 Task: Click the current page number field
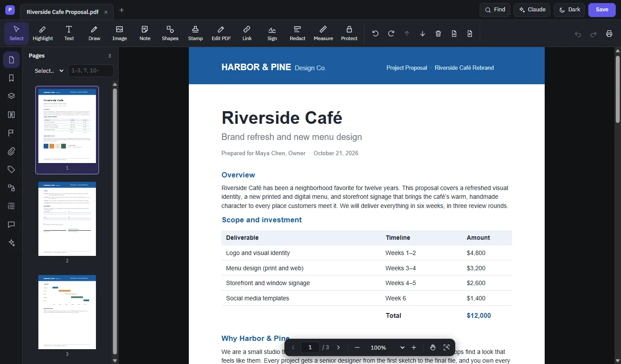(x=310, y=347)
